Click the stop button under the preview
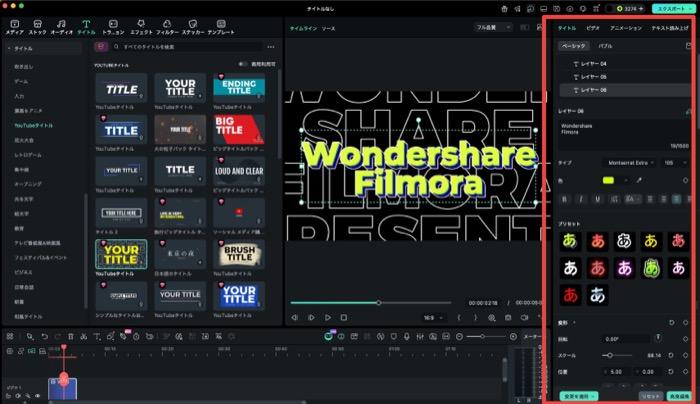This screenshot has height=404, width=700. click(343, 317)
